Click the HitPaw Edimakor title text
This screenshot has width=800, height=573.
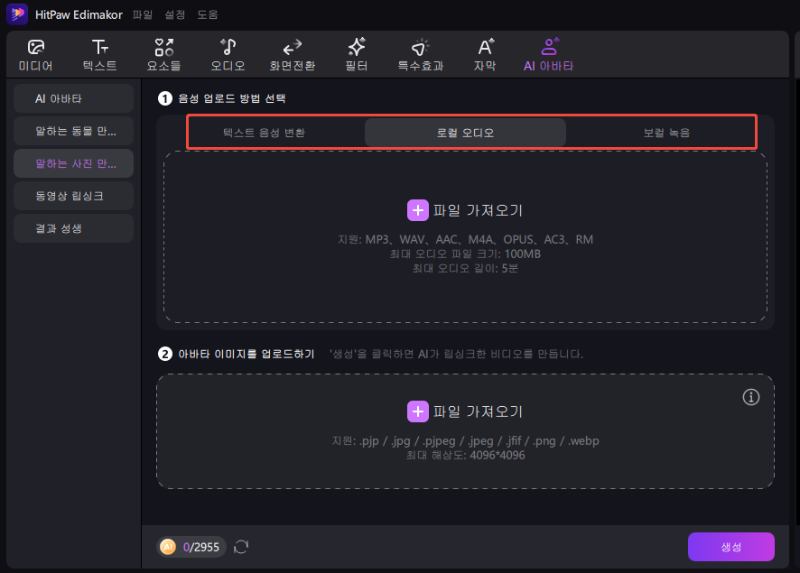(x=79, y=15)
